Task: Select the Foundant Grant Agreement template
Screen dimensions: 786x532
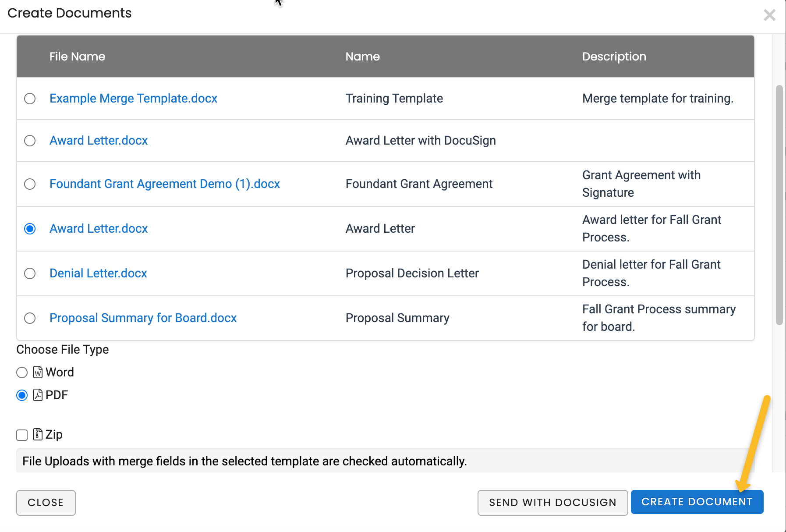Action: click(30, 184)
